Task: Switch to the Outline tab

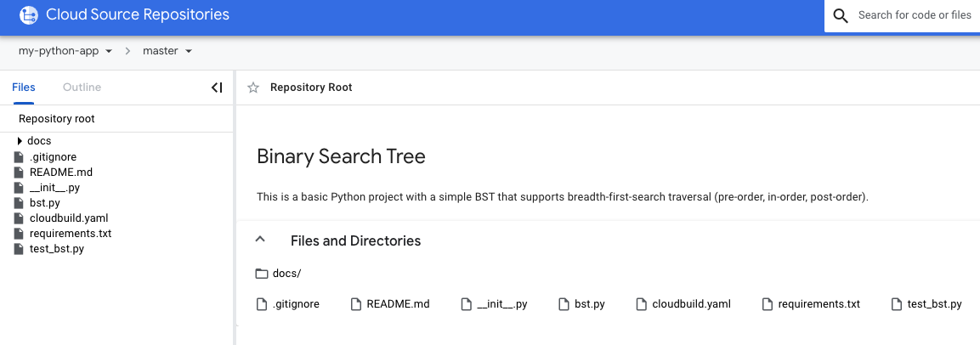Action: tap(82, 88)
